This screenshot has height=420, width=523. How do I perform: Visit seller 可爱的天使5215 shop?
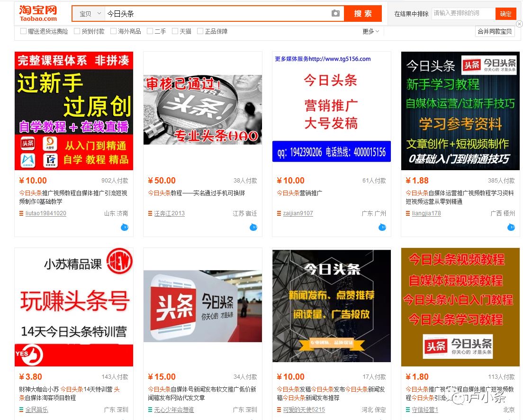[304, 410]
